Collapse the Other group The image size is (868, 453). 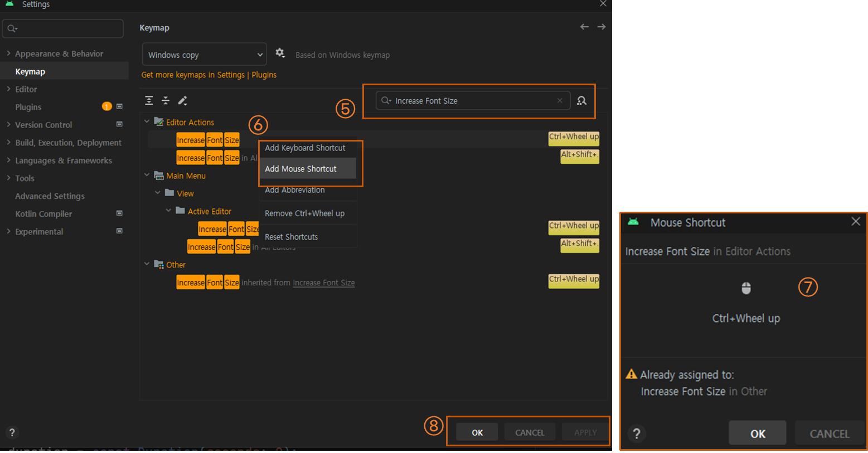(x=147, y=264)
